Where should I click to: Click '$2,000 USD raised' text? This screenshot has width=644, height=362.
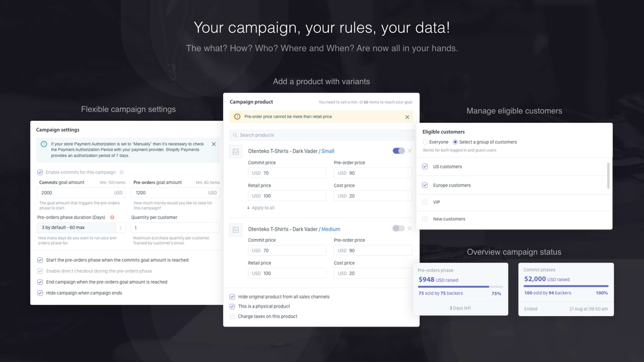tap(547, 279)
